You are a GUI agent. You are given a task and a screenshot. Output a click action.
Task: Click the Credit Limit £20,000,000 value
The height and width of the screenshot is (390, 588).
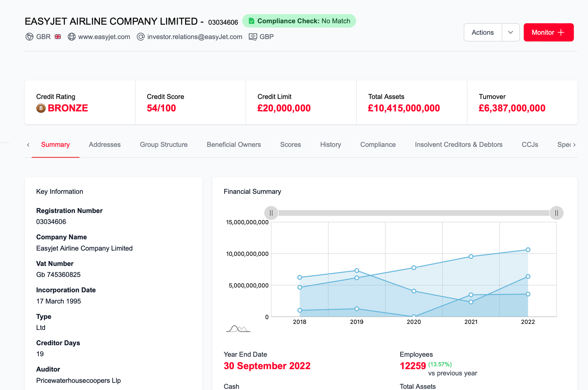tap(284, 108)
